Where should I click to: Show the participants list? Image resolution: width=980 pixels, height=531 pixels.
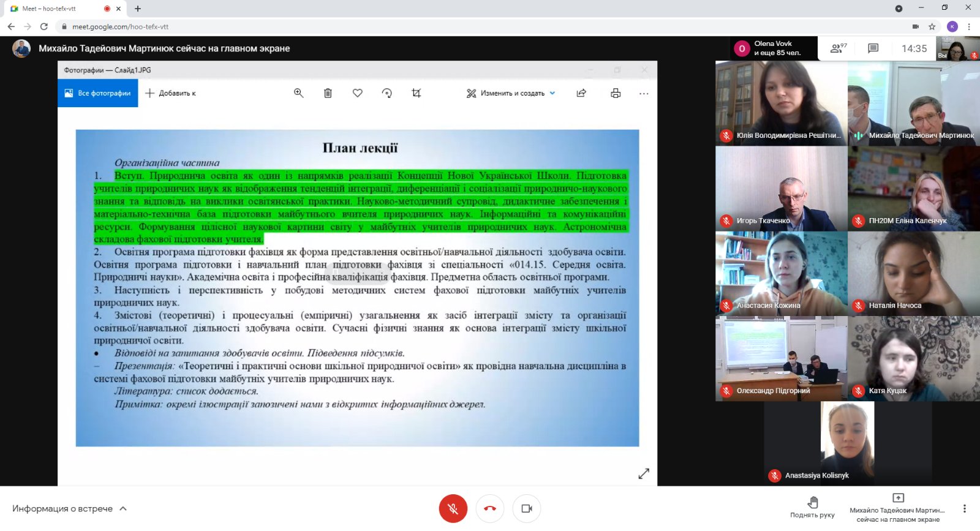pos(838,48)
